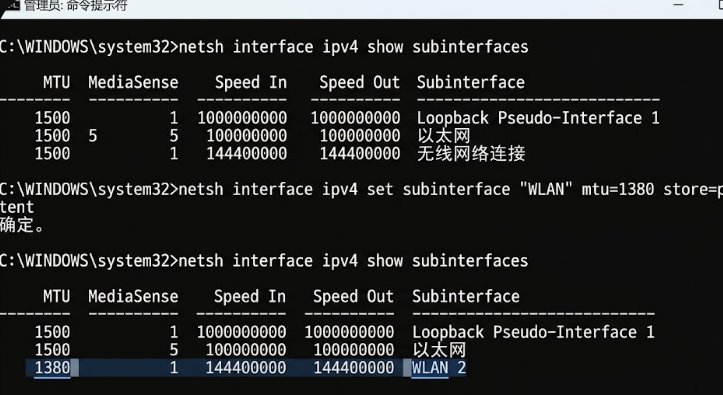
Task: Click Speed Out 144400000 of 无线网络连接 row
Action: click(x=360, y=153)
